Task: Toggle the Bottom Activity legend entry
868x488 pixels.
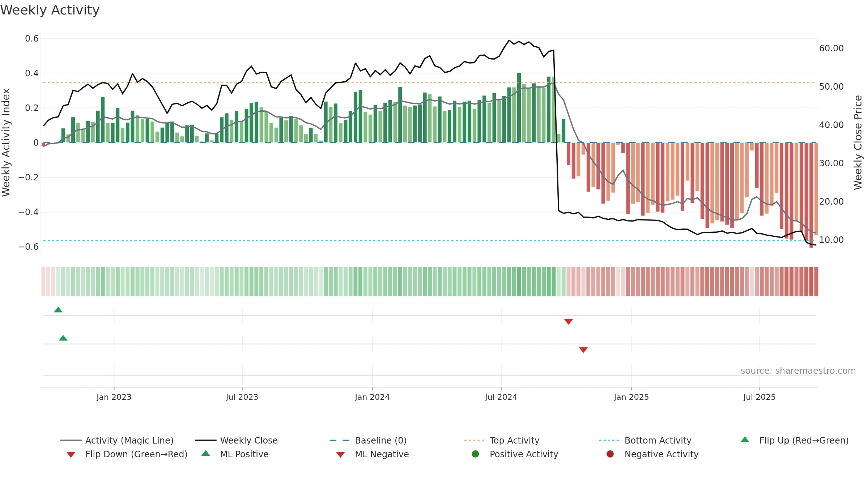Action: 645,440
